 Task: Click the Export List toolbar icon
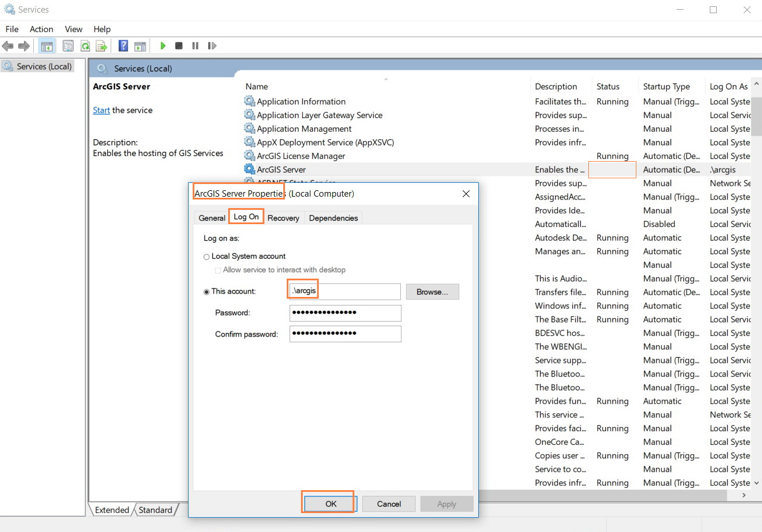pyautogui.click(x=101, y=46)
